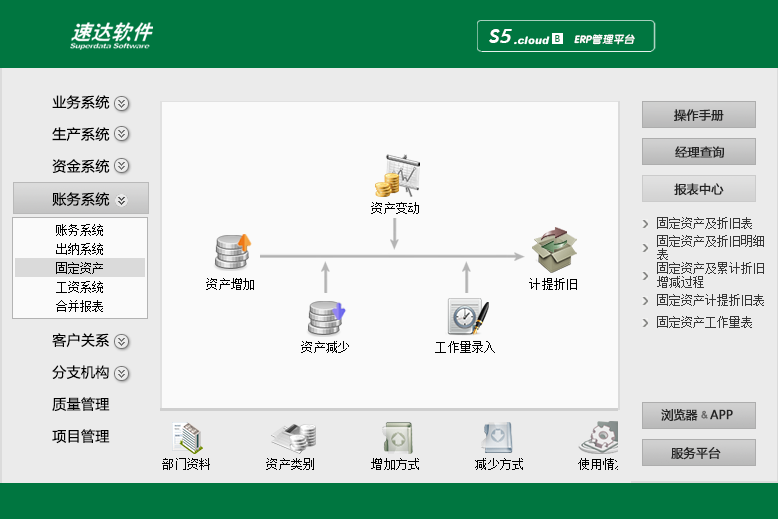The image size is (778, 521).
Task: Click the 报表中心 button
Action: [x=699, y=189]
